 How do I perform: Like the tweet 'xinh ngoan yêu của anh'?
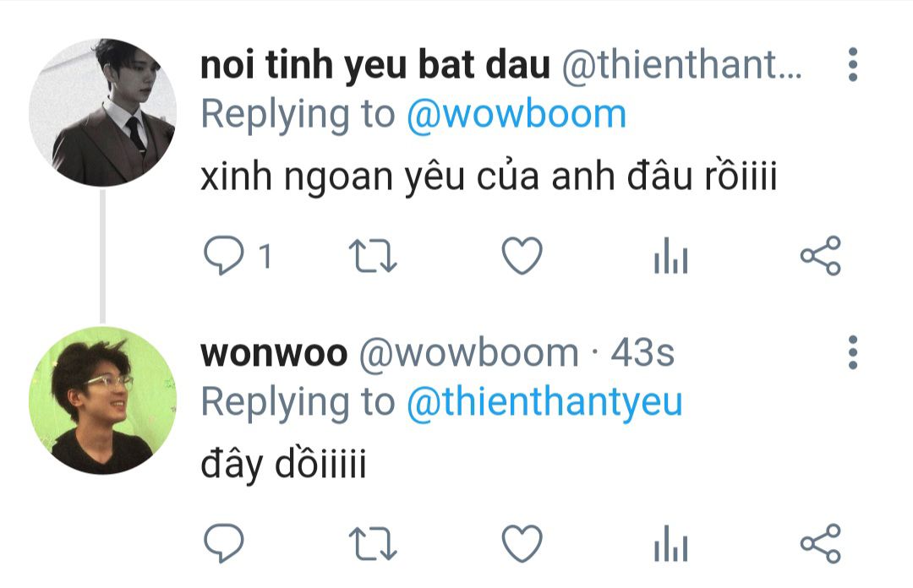pos(522,256)
